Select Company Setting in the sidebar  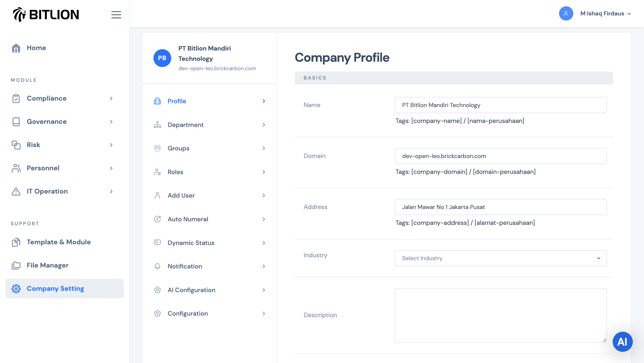64,289
